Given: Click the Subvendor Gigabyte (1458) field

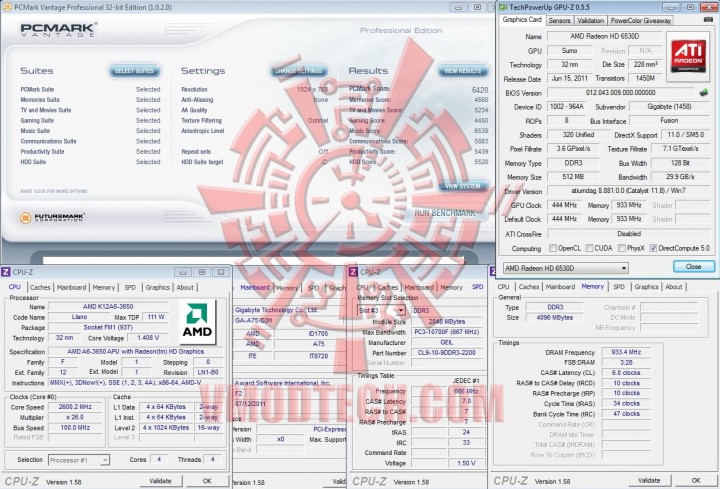Looking at the screenshot, I should (669, 107).
